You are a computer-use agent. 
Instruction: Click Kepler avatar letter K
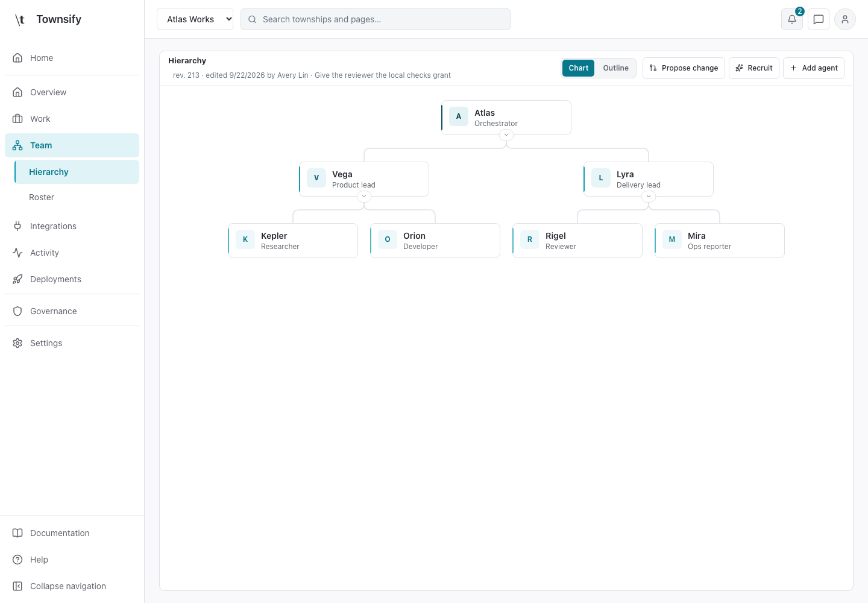coord(245,239)
